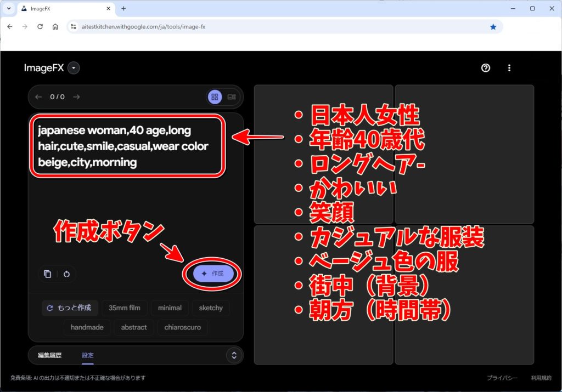562x392 pixels.
Task: Reset the prompt with the reset icon
Action: pos(66,274)
